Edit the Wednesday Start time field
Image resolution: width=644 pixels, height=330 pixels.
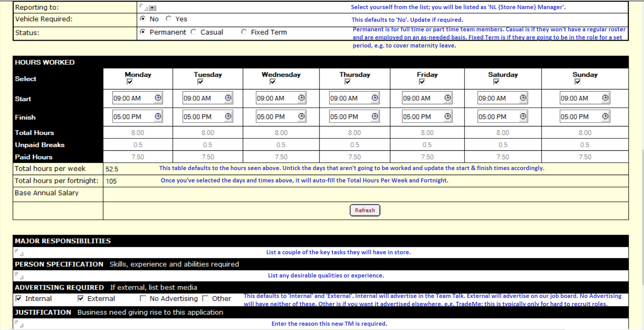(x=277, y=98)
